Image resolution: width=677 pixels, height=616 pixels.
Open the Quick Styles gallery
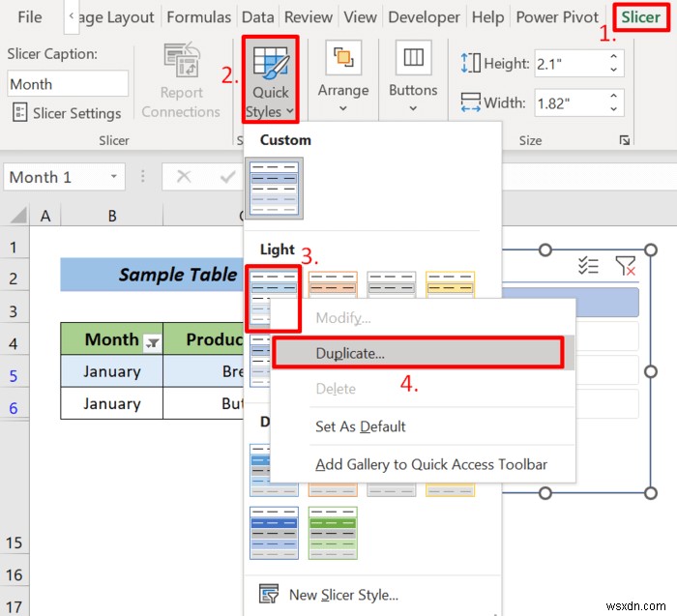tap(270, 80)
